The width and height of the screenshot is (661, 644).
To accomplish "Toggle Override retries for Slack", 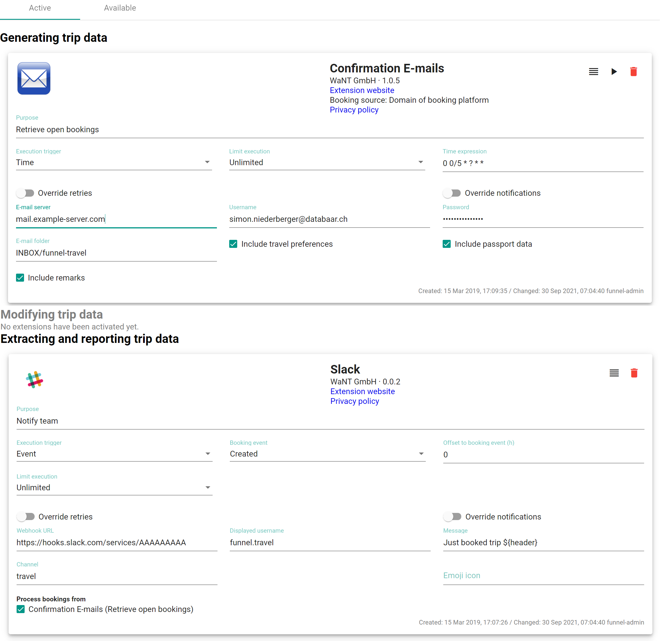I will click(26, 517).
